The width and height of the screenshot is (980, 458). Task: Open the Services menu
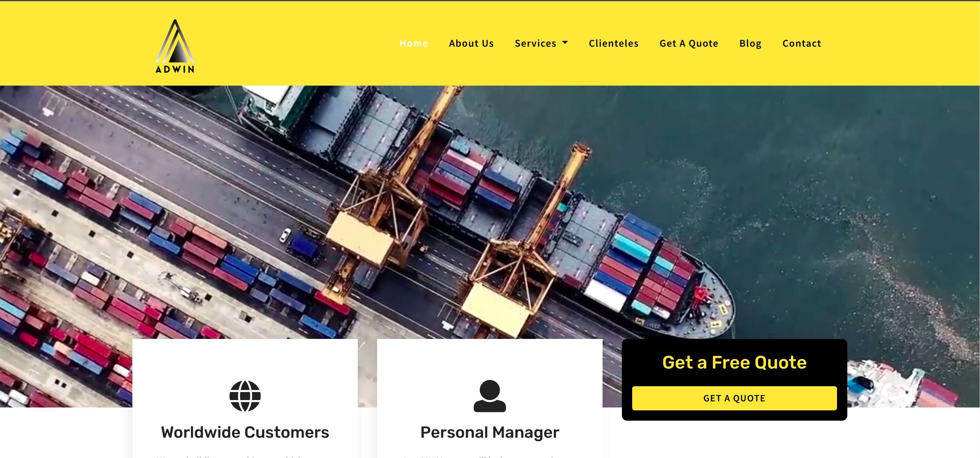pyautogui.click(x=535, y=43)
